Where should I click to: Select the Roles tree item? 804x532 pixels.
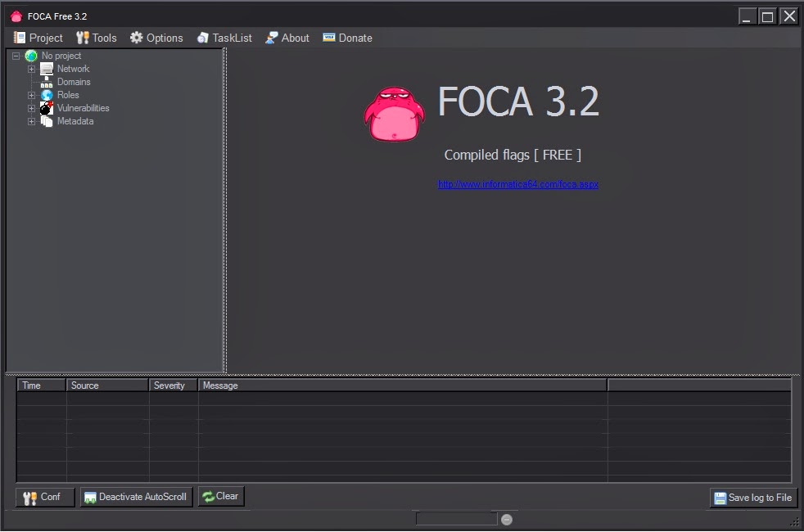(x=68, y=95)
